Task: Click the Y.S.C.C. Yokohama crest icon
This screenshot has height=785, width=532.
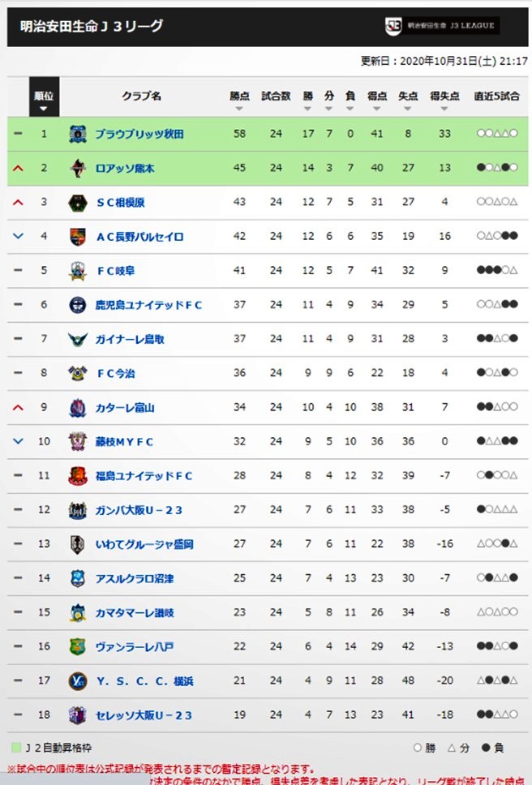Action: click(78, 681)
